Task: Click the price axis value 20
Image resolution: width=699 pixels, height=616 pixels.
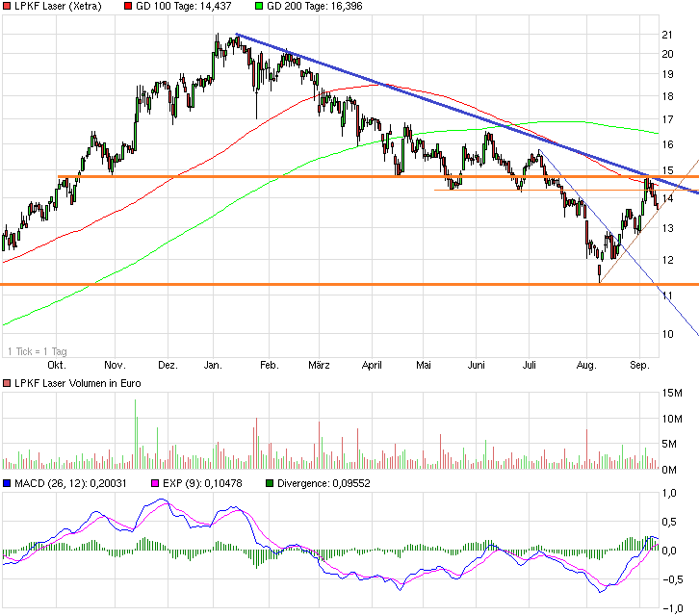Action: coord(667,54)
